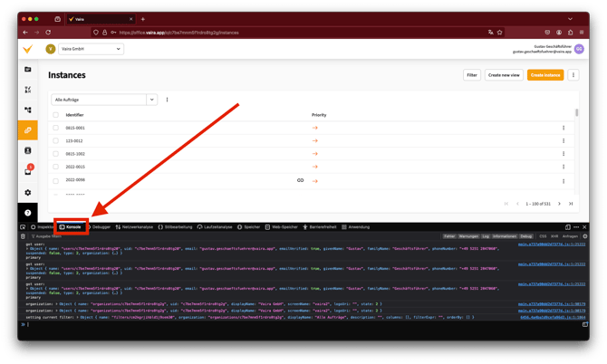The height and width of the screenshot is (364, 607).
Task: Open the folder icon in left sidebar
Action: tap(28, 70)
